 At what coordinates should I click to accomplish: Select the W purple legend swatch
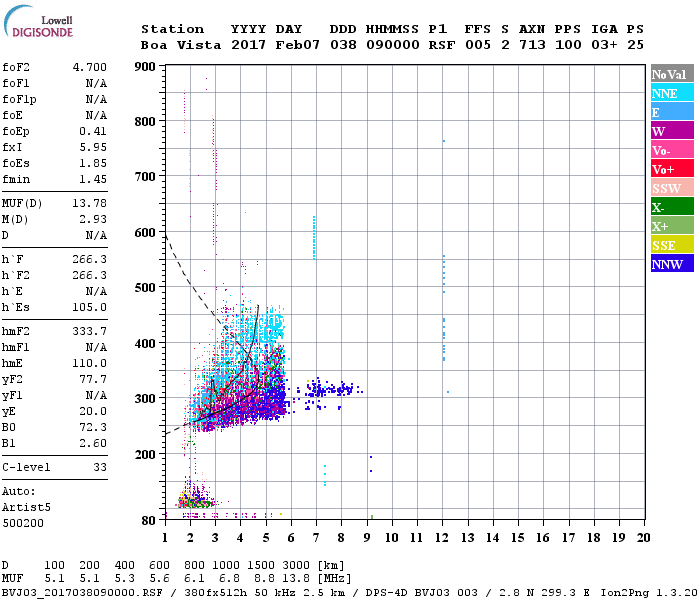[672, 130]
